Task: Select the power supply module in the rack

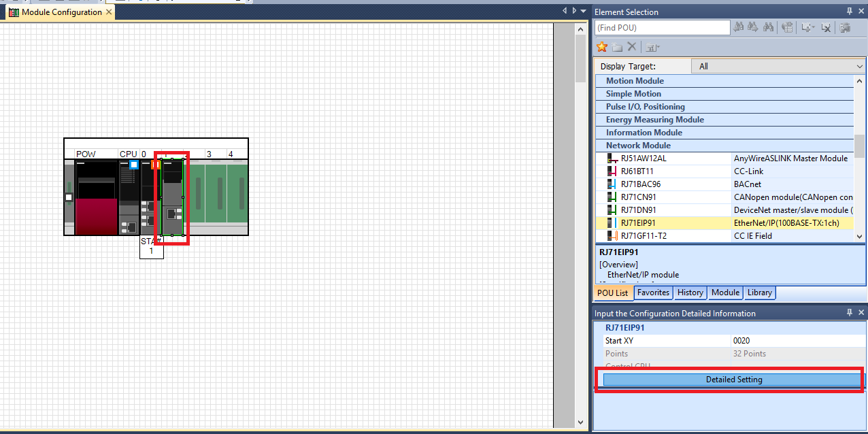Action: coord(96,197)
